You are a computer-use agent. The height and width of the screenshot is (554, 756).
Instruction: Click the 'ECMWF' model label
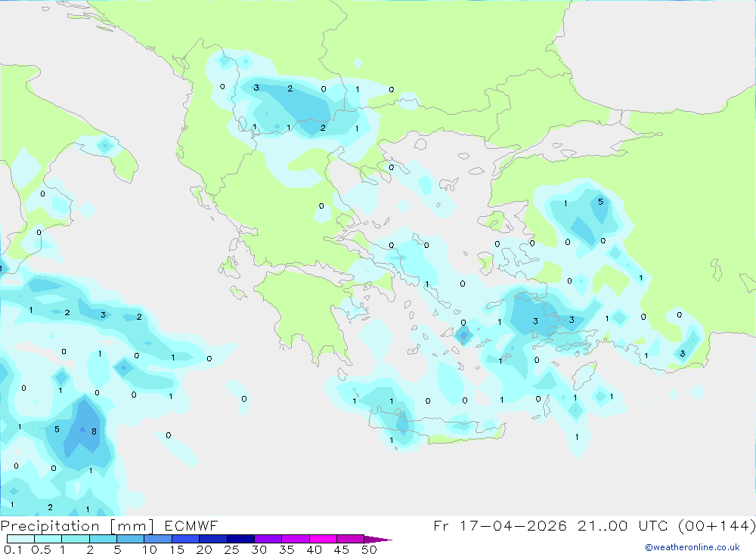point(191,525)
